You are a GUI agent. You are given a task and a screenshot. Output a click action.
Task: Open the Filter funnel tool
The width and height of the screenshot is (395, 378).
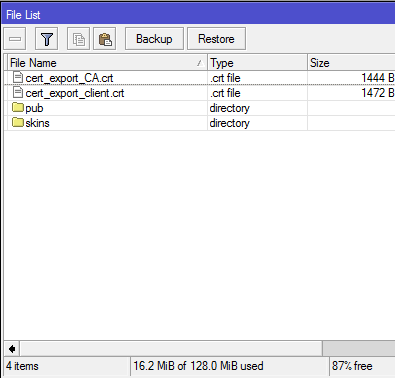(47, 39)
